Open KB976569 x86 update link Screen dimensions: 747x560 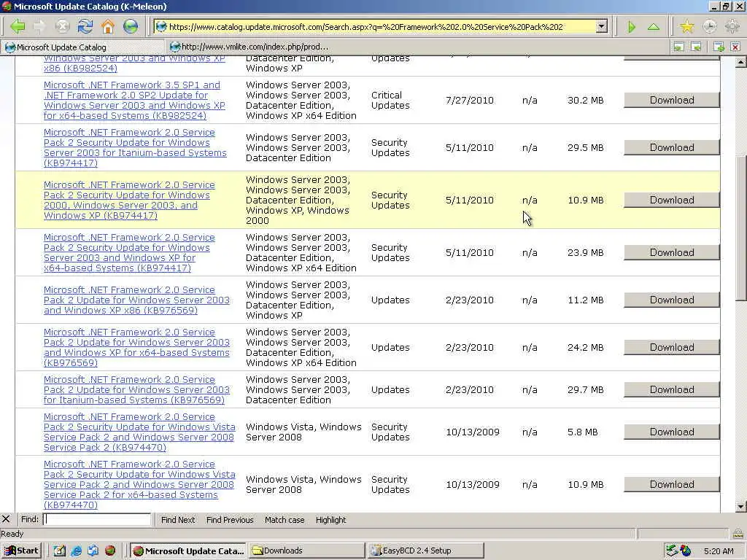coord(136,300)
